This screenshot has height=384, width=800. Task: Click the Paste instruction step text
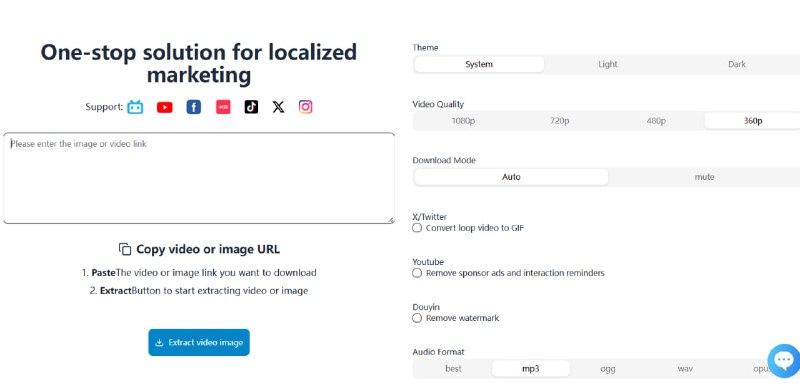point(199,272)
